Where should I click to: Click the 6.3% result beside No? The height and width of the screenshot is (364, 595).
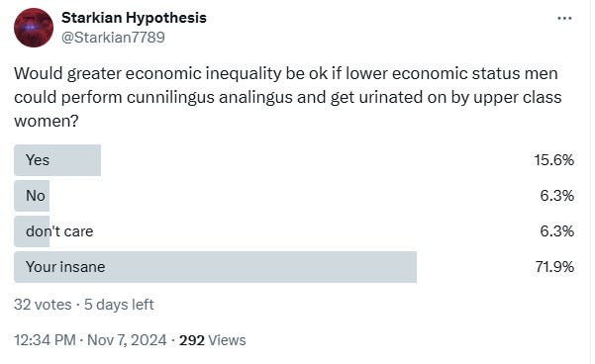pyautogui.click(x=557, y=196)
